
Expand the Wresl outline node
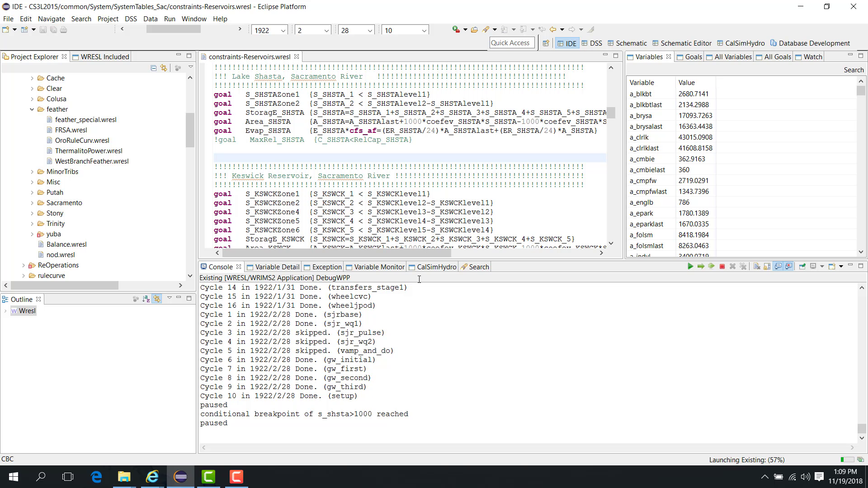pos(5,311)
